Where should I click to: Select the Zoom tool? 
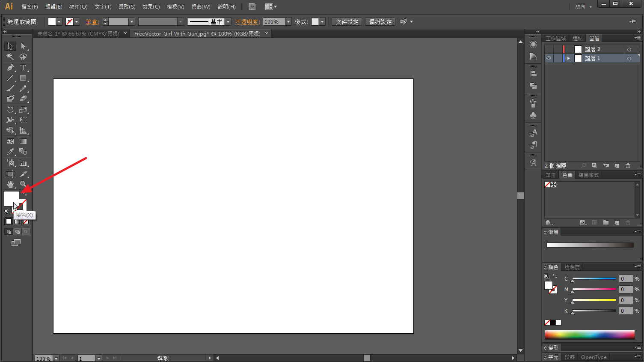point(23,184)
